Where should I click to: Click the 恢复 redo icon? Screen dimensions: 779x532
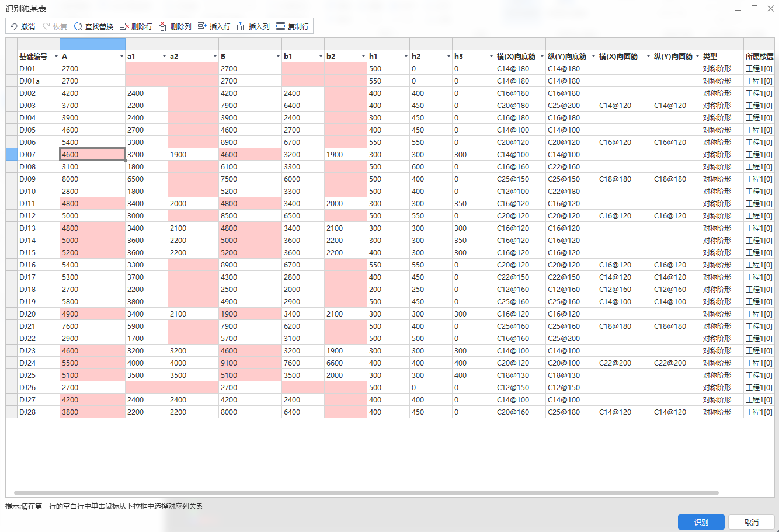point(46,26)
